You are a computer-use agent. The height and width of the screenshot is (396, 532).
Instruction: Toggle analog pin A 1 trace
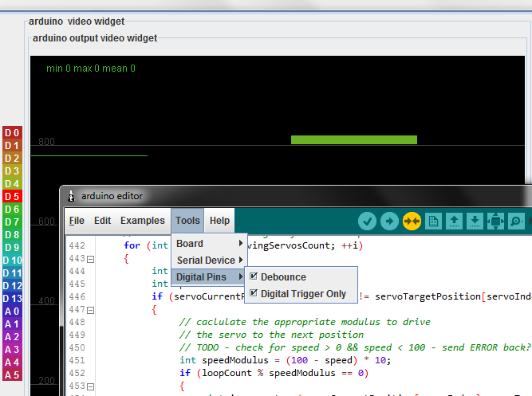[12, 323]
